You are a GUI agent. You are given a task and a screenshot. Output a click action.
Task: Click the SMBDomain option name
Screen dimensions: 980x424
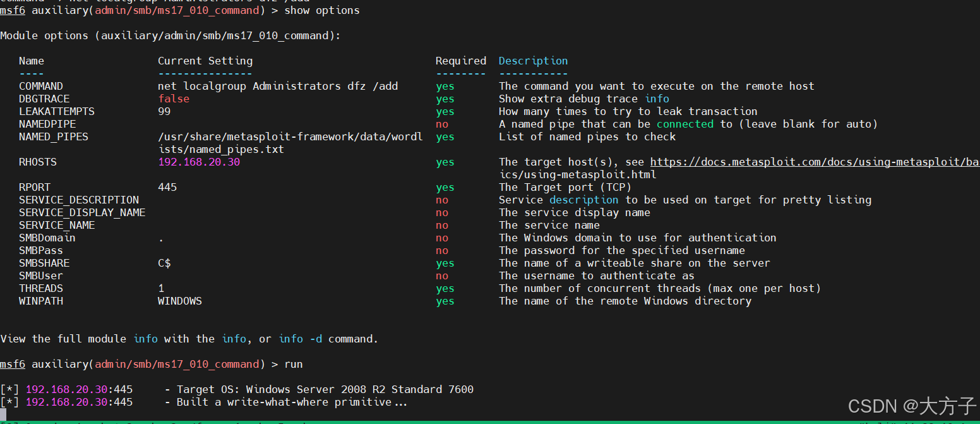tap(47, 238)
